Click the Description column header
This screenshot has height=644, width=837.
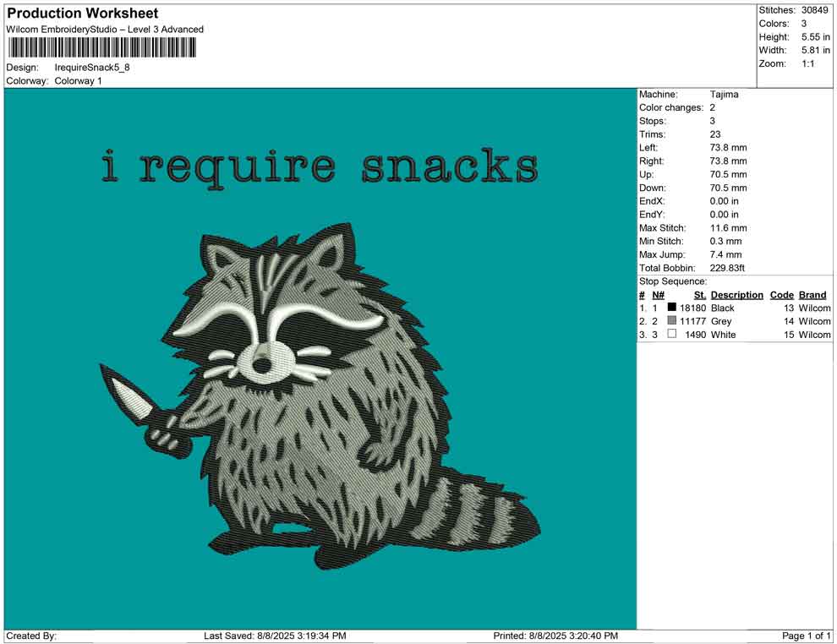pyautogui.click(x=736, y=294)
